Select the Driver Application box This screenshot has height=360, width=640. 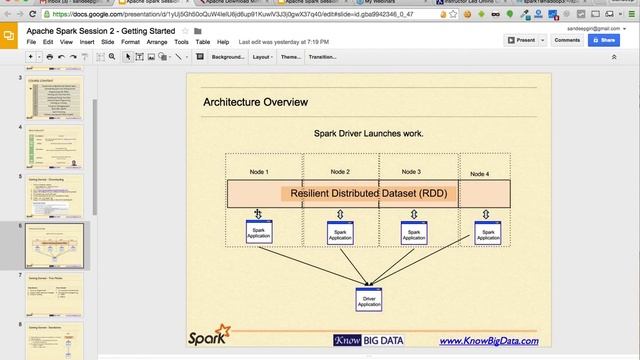click(x=369, y=300)
